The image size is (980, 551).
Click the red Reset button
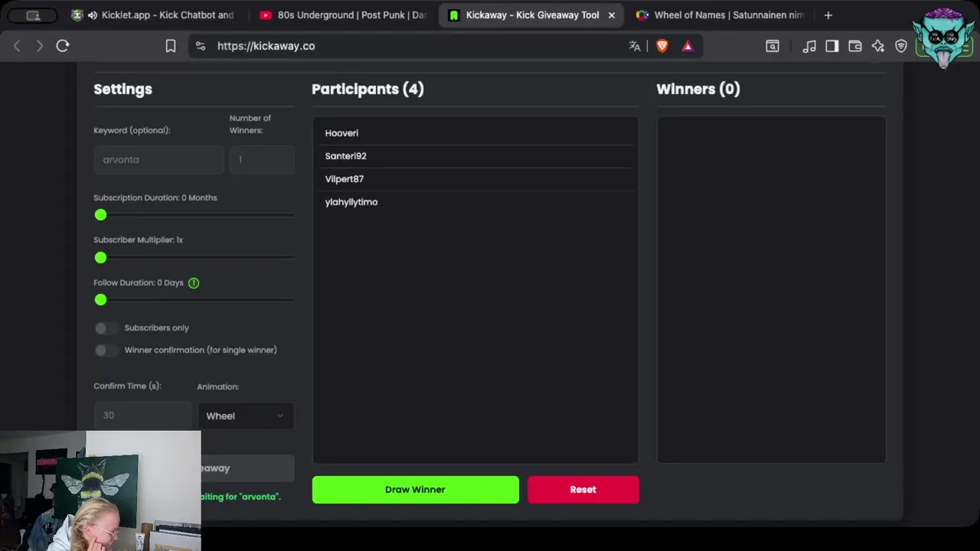click(x=583, y=490)
